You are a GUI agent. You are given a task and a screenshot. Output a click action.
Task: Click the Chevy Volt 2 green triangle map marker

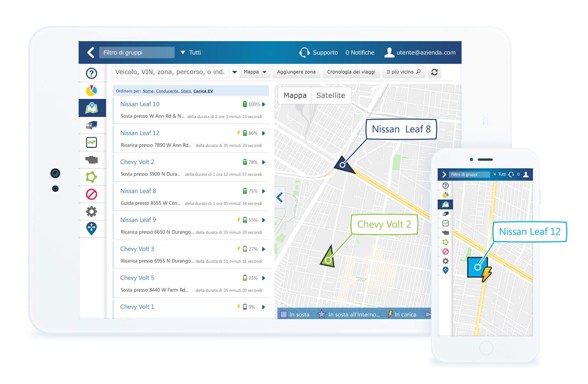(x=328, y=257)
